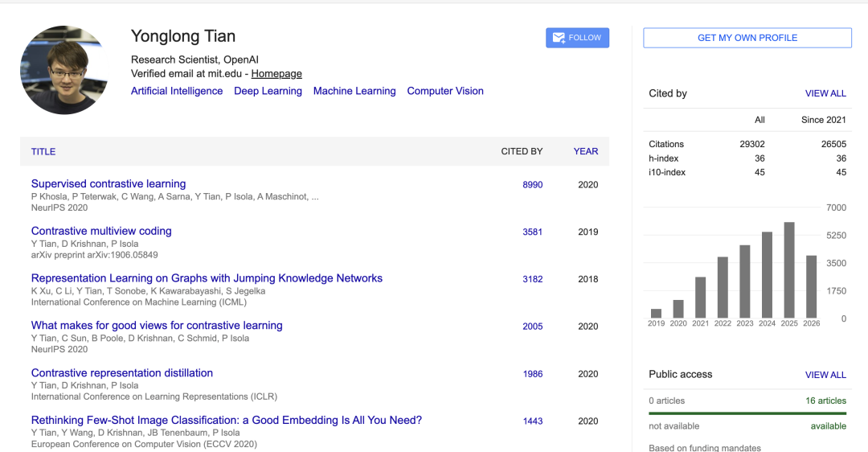Click View All next to Public access

coord(825,375)
